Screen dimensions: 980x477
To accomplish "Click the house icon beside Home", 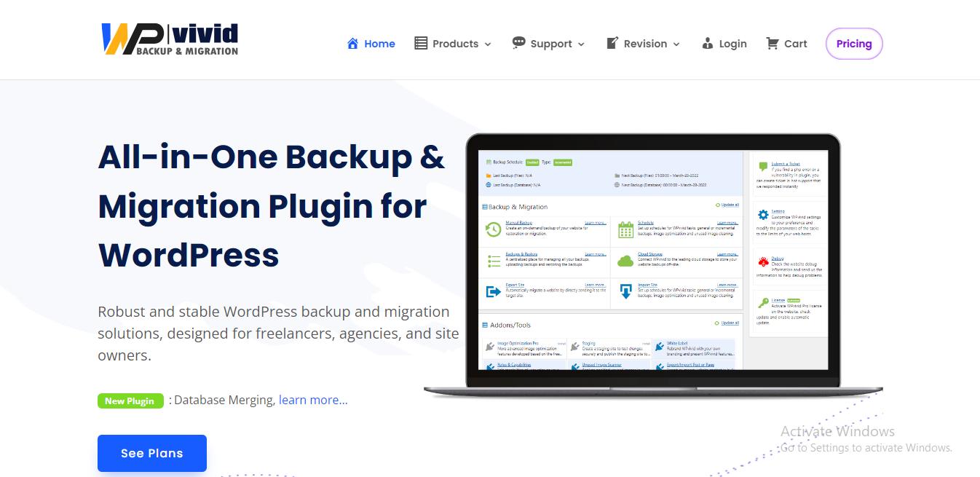I will 352,44.
